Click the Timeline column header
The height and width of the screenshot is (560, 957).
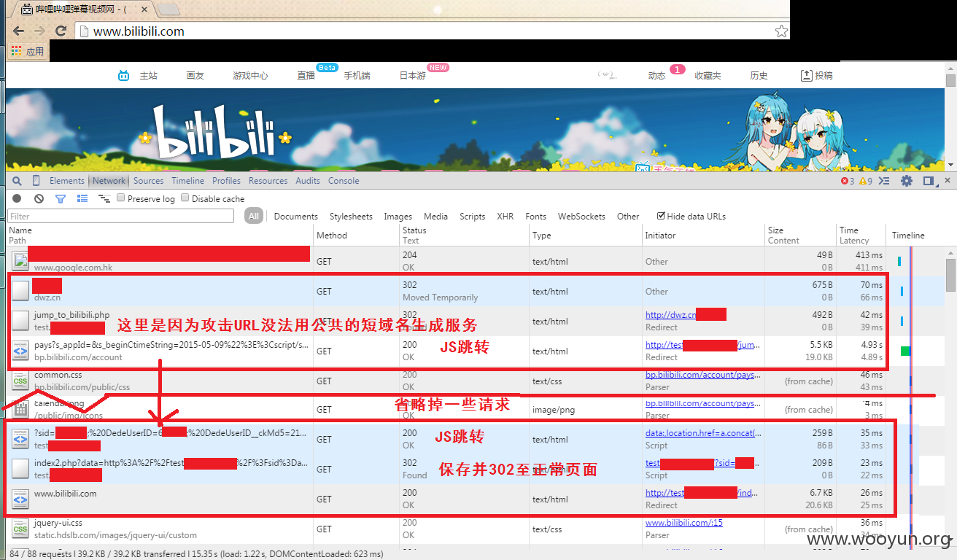point(915,236)
